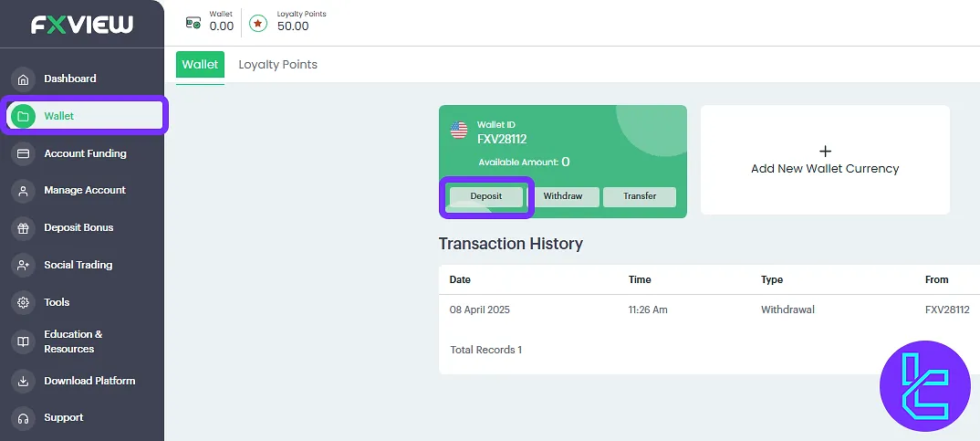The height and width of the screenshot is (441, 980).
Task: Click FXV28112 in the From column
Action: tap(947, 310)
